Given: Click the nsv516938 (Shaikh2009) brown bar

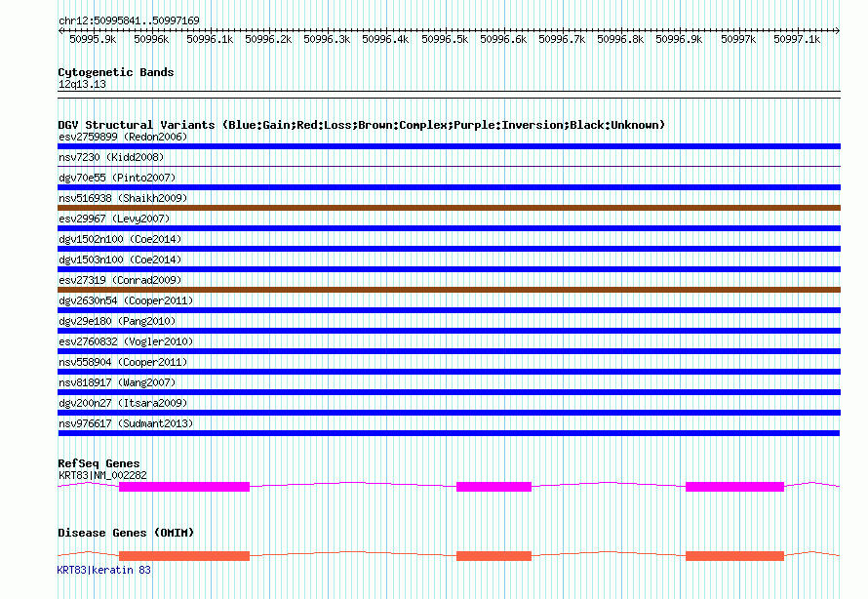Looking at the screenshot, I should point(449,208).
